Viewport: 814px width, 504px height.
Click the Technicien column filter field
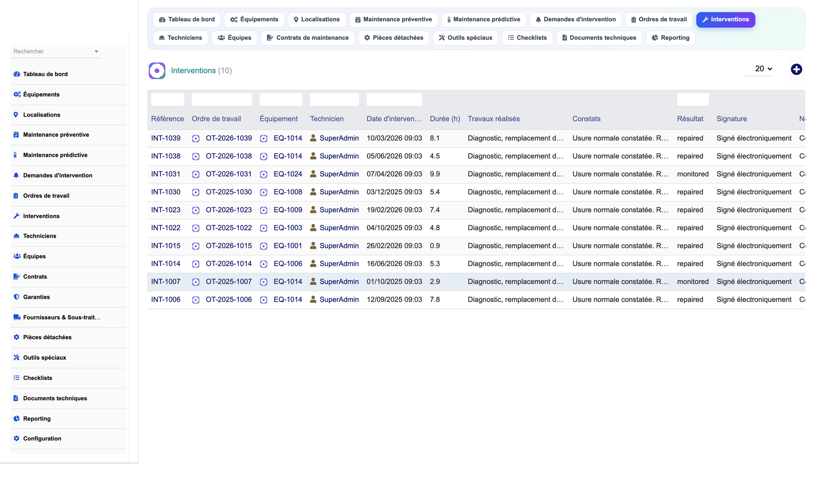coord(334,100)
